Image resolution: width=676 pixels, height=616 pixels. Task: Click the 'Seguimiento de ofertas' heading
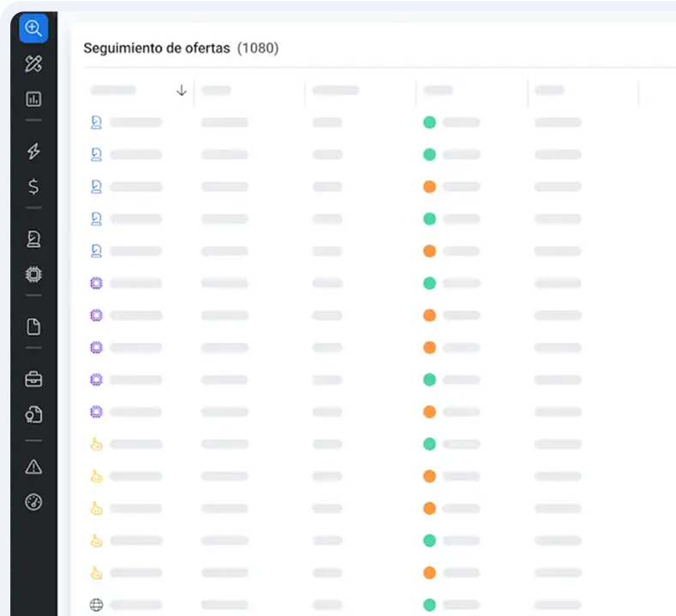point(157,48)
